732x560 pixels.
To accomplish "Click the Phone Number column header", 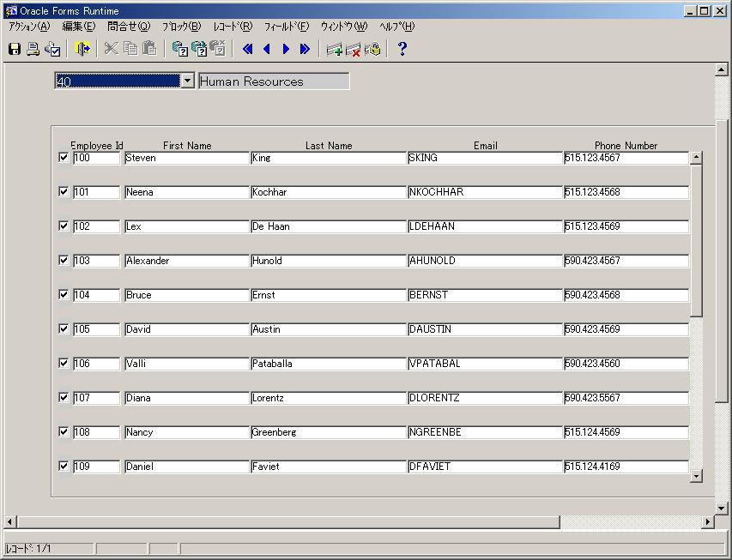I will tap(626, 146).
